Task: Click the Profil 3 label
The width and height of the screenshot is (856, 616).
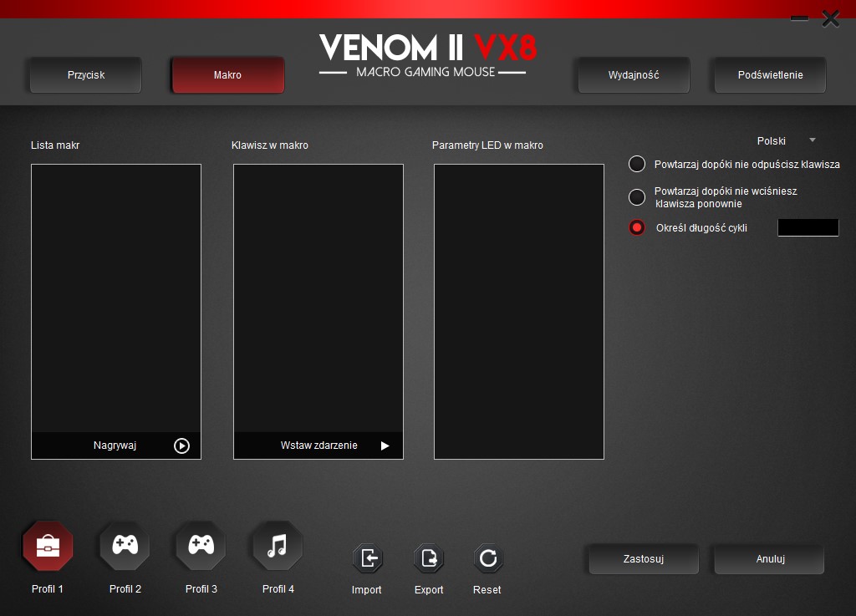Action: click(x=201, y=588)
